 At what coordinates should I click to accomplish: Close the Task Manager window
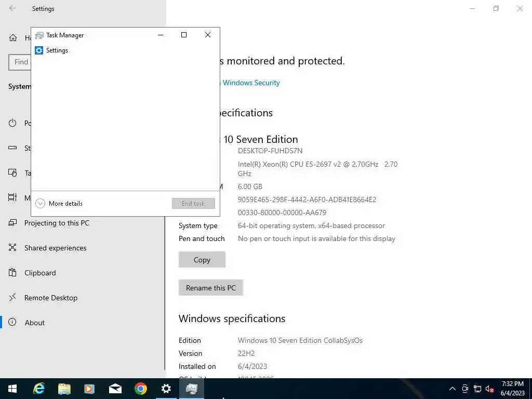(x=208, y=35)
